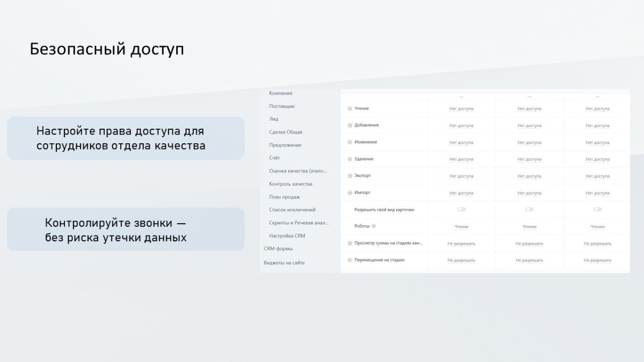Click Нет доступа in the Экспорт row
The width and height of the screenshot is (644, 362).
463,175
